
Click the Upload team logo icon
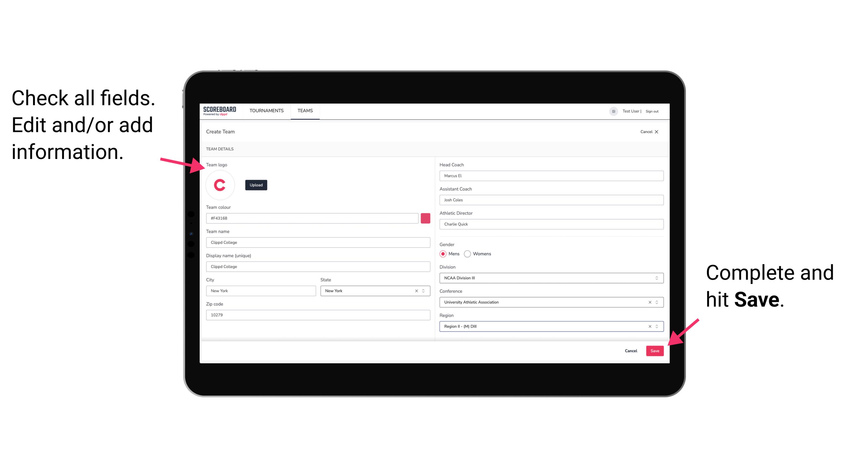pos(256,185)
